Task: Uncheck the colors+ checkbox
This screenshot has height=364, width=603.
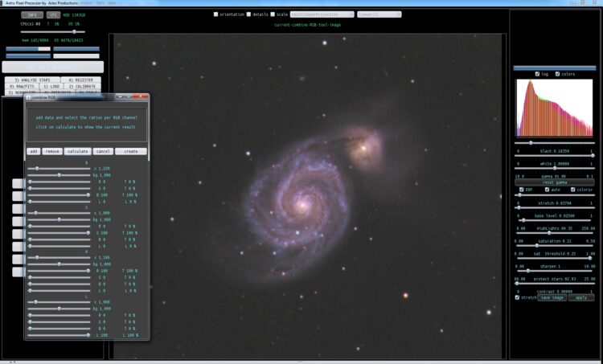Action: [x=572, y=190]
